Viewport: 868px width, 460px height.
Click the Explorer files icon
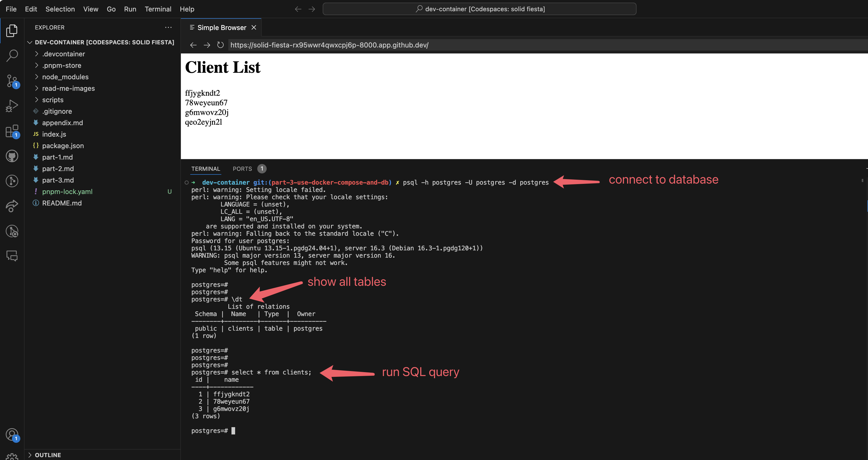tap(12, 30)
